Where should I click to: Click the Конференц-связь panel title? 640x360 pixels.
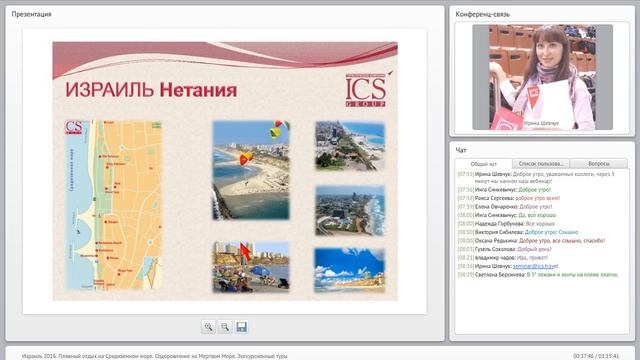482,14
